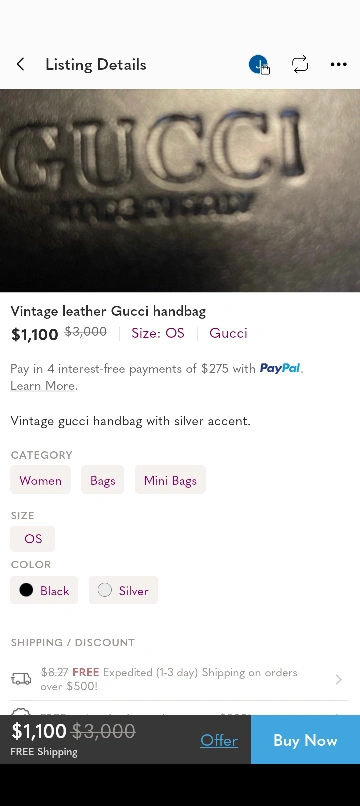Viewport: 360px width, 806px height.
Task: Expand the expedited shipping details chevron
Action: 338,680
